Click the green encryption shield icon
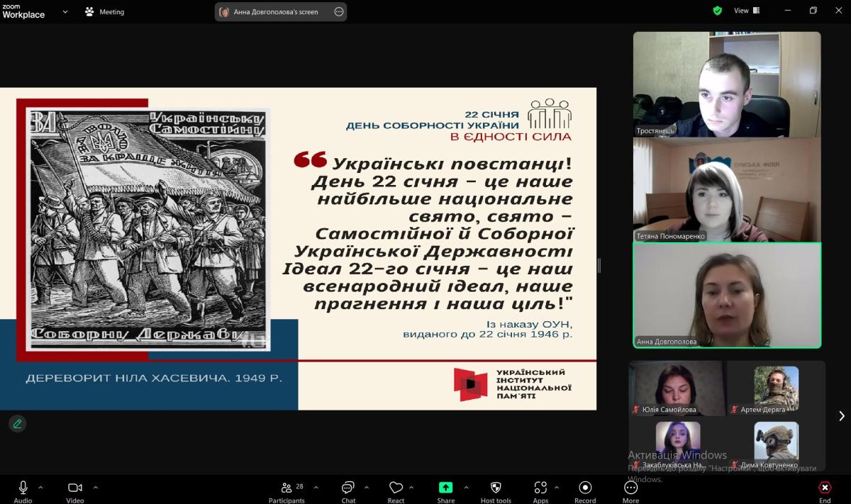Viewport: 851px width, 504px height. coord(718,11)
